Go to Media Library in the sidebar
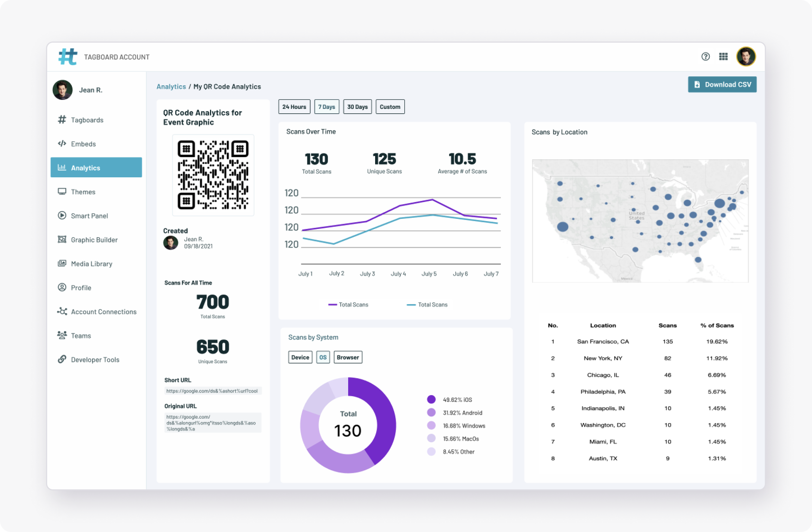Viewport: 812px width, 532px height. (x=91, y=264)
